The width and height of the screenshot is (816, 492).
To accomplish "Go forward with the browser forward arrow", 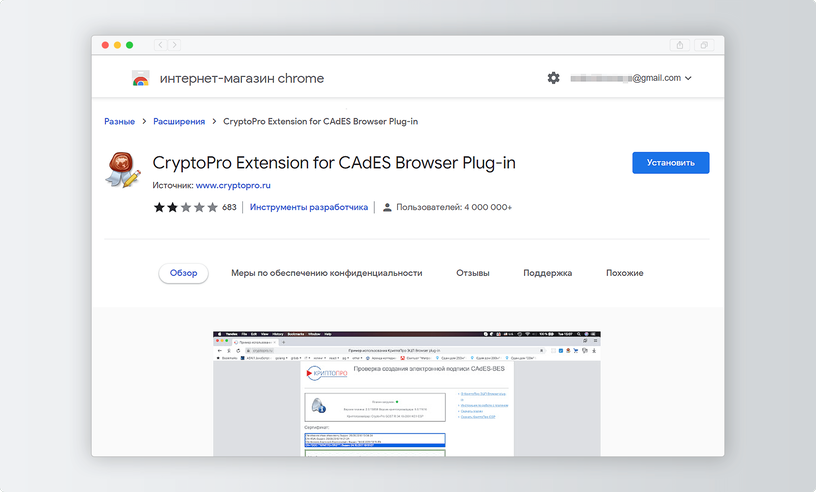I will tap(174, 45).
